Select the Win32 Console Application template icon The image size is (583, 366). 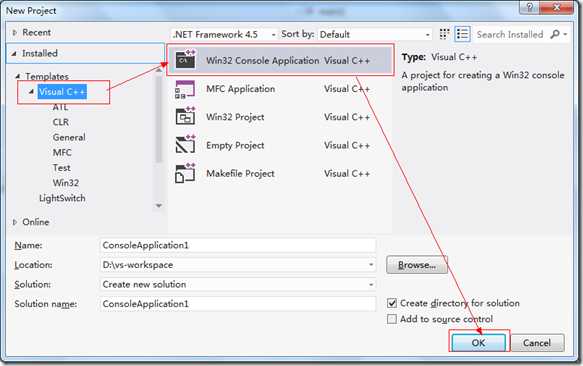coord(185,59)
